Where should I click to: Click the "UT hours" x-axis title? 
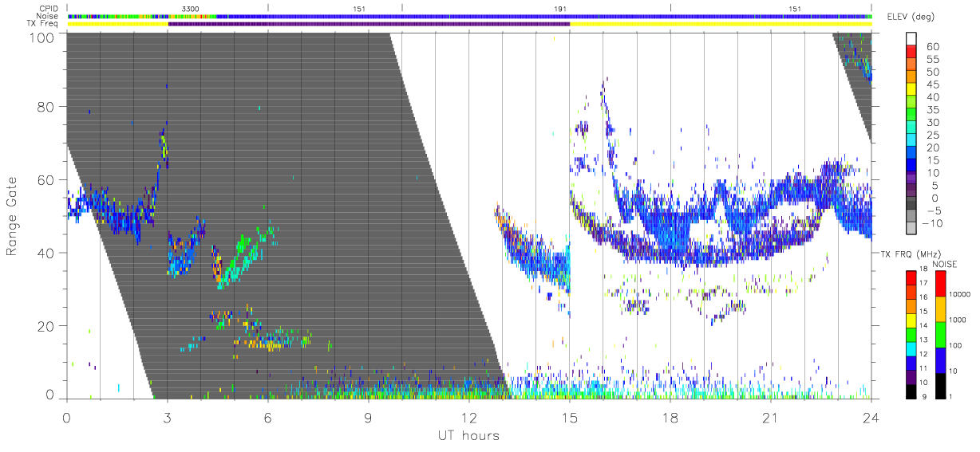[468, 435]
